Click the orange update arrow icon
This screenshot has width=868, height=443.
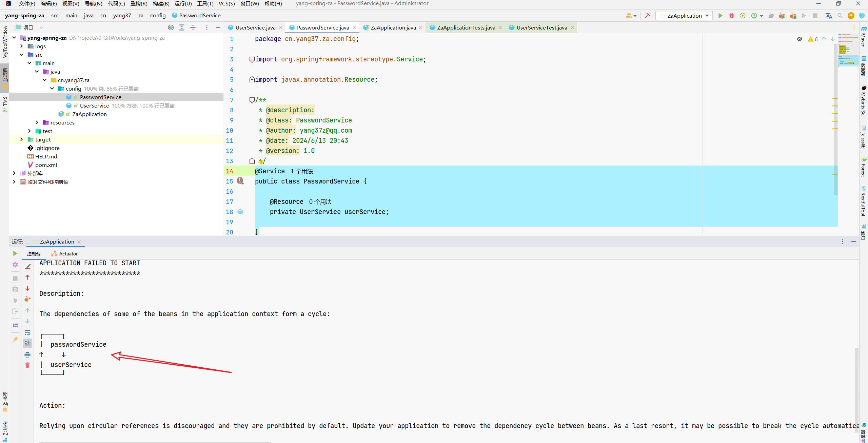coord(851,16)
